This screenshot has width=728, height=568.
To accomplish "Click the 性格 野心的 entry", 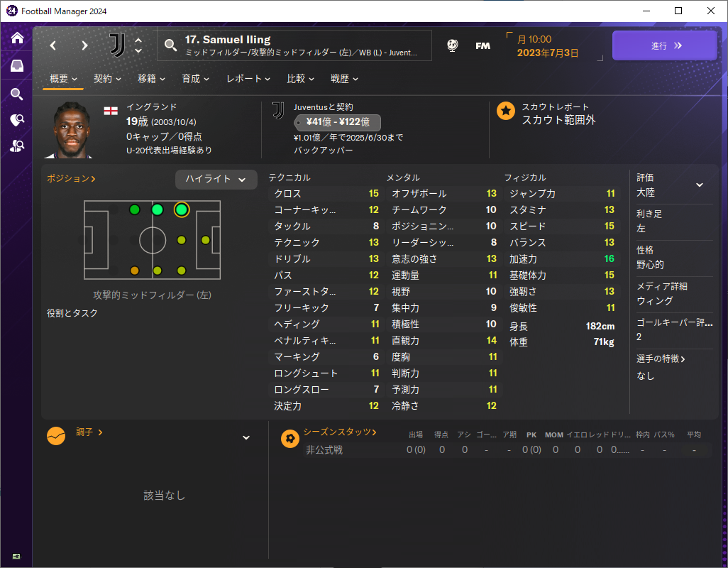I will point(674,257).
